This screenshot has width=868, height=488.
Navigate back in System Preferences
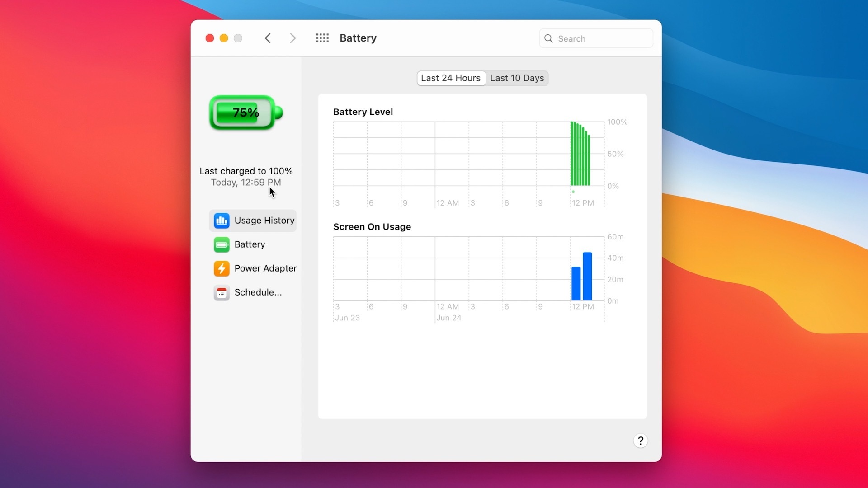(x=268, y=38)
